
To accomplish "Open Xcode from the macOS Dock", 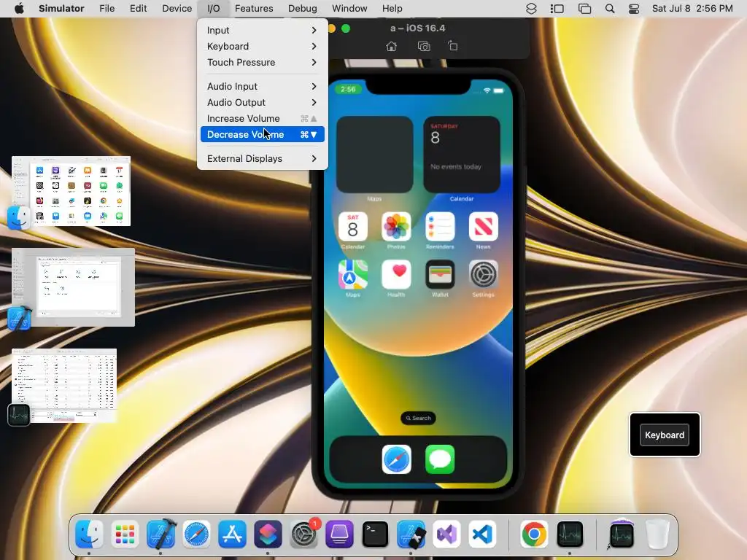I will [160, 534].
